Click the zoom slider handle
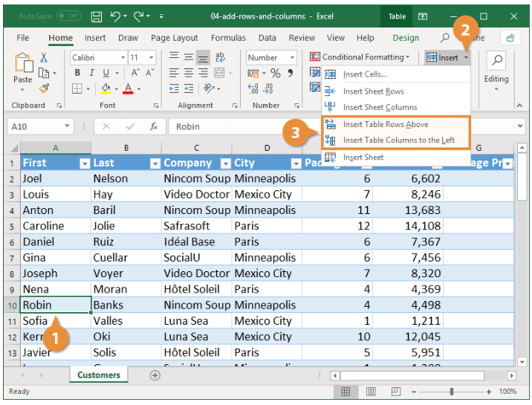This screenshot has width=532, height=405. click(x=452, y=392)
